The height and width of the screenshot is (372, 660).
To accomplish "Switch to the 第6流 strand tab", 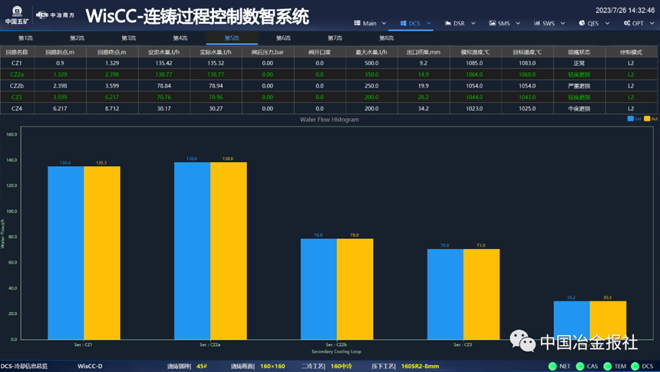I will [x=283, y=38].
